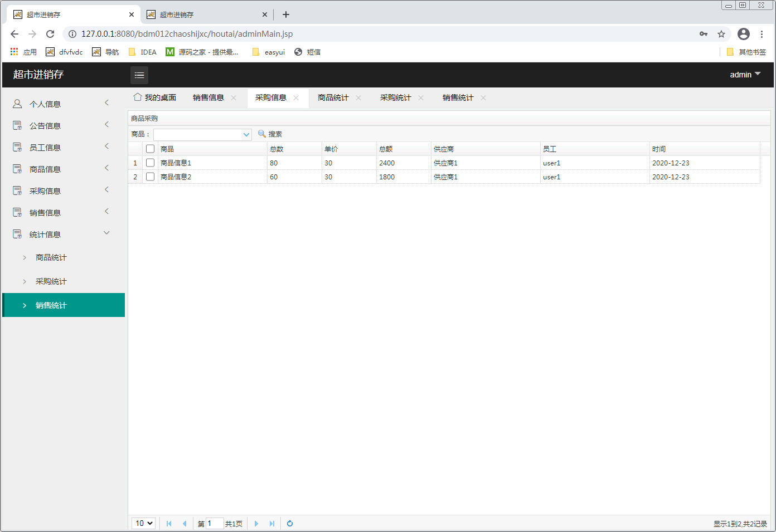
Task: Open the 其他书签 folder
Action: (x=746, y=52)
